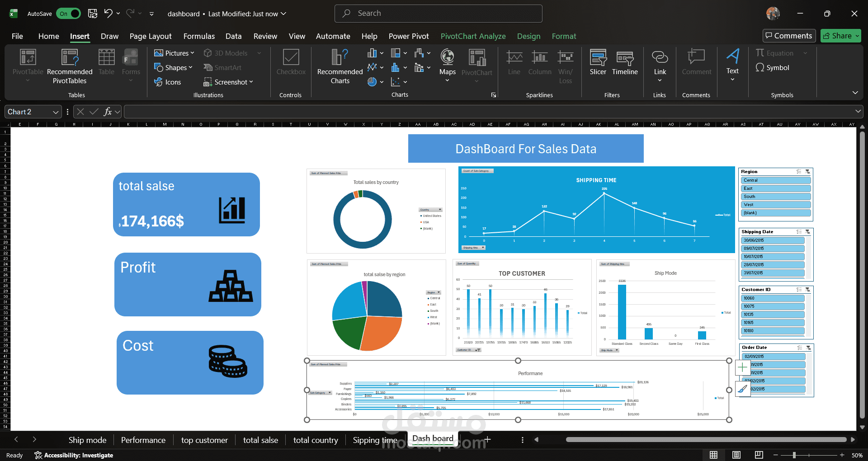Image resolution: width=868 pixels, height=461 pixels.
Task: Switch to the Performance sheet tab
Action: click(x=143, y=440)
